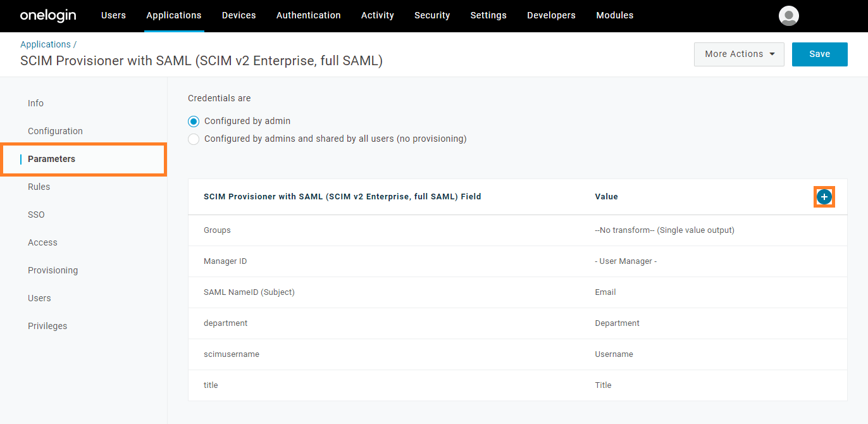Open the Settings top menu
Image resolution: width=868 pixels, height=424 pixels.
click(x=488, y=15)
